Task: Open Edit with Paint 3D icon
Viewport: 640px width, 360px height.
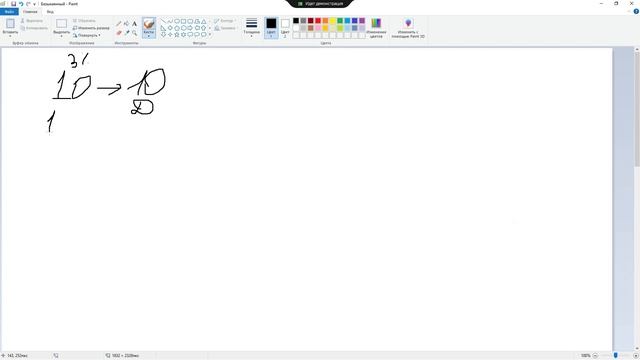Action: click(408, 23)
